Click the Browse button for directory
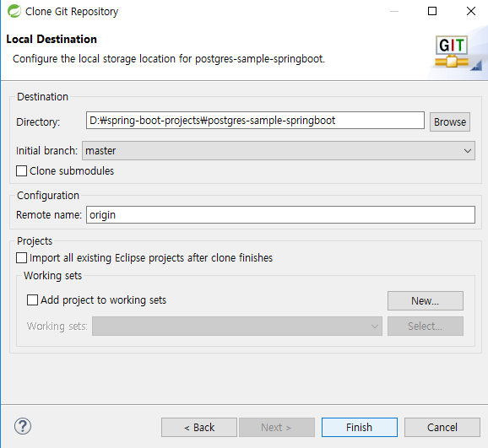488x448 pixels. click(x=450, y=122)
